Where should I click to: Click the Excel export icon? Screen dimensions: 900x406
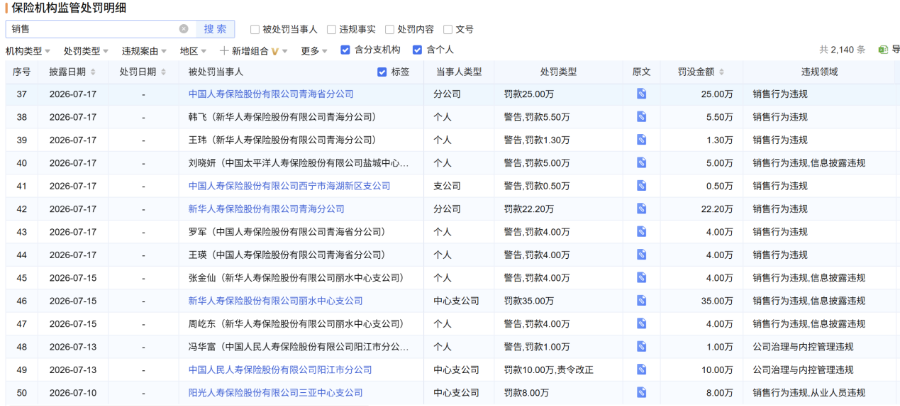[x=883, y=50]
